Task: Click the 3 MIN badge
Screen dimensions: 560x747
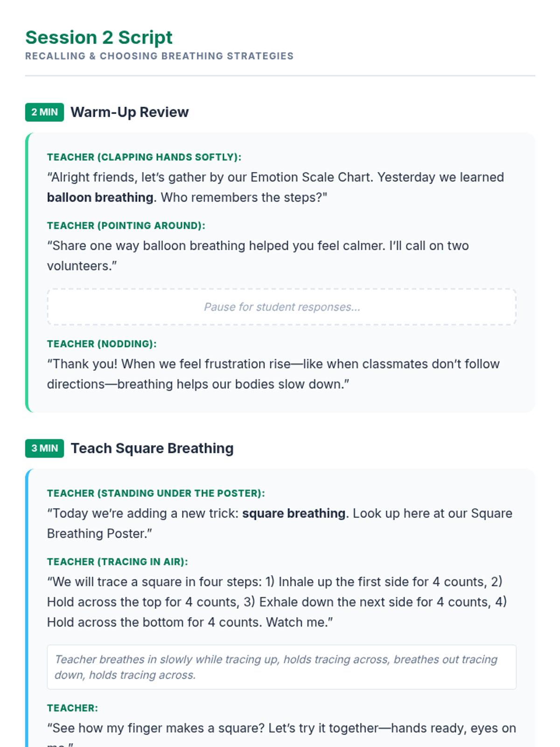Action: (44, 448)
